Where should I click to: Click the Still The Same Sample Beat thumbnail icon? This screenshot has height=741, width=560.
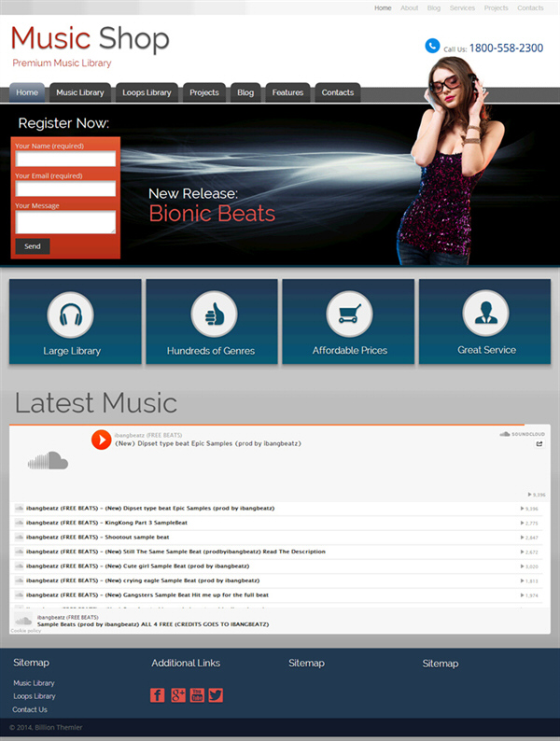pyautogui.click(x=20, y=552)
